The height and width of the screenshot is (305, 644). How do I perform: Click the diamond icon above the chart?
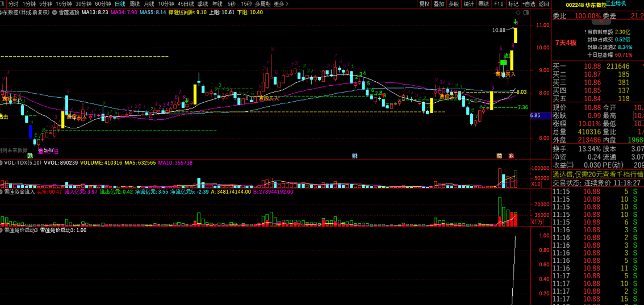click(x=518, y=12)
